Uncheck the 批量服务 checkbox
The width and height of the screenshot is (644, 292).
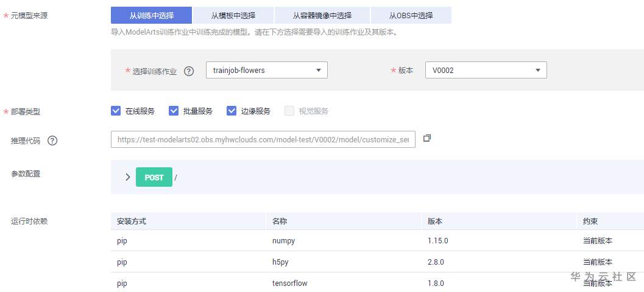174,111
